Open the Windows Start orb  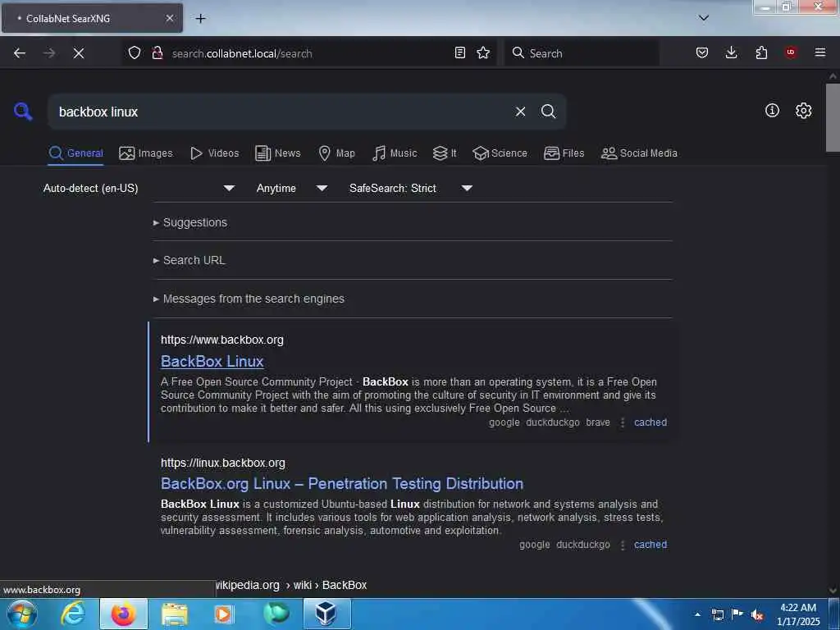(22, 614)
